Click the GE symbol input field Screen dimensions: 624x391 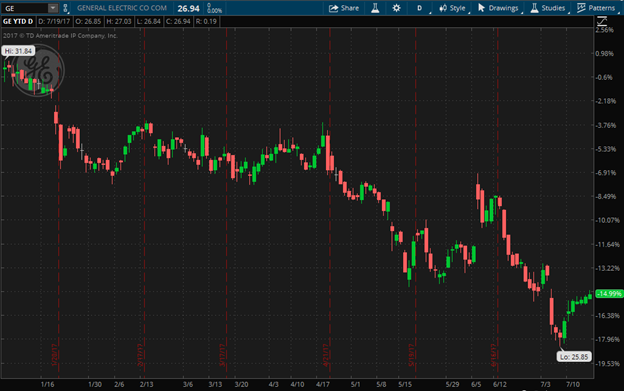pyautogui.click(x=25, y=8)
